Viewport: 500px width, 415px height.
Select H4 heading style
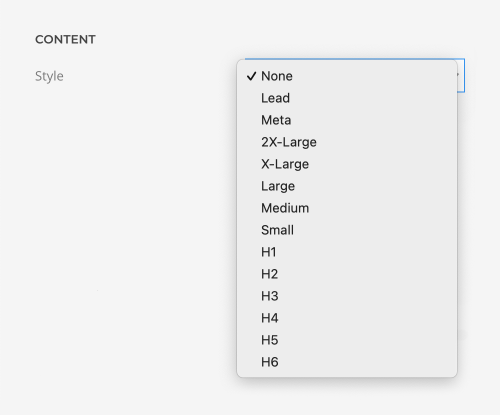[347, 318]
